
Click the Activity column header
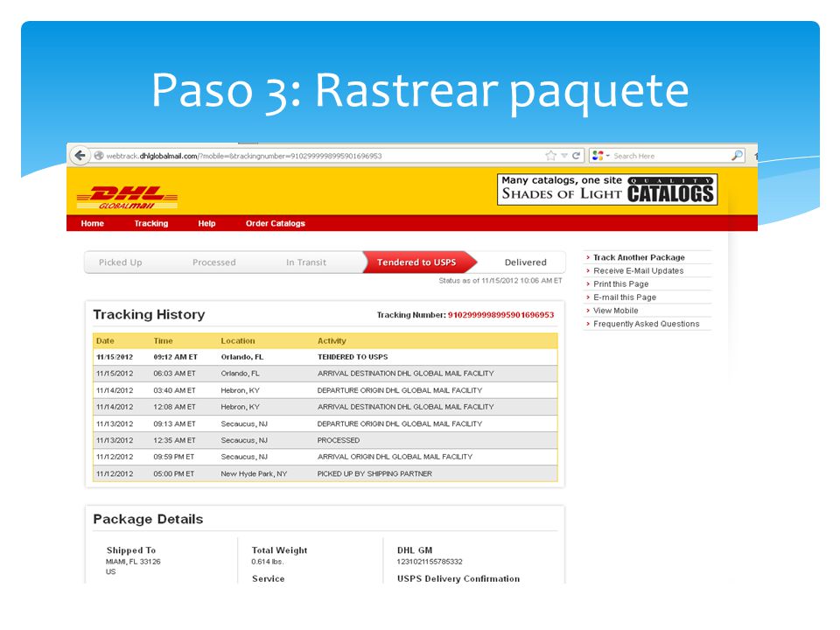click(x=332, y=340)
